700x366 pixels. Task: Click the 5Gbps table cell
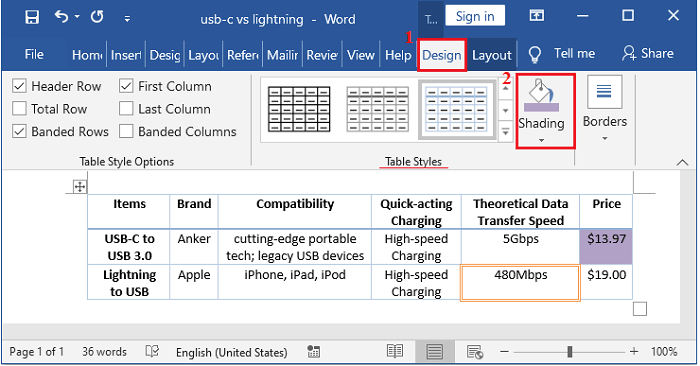point(521,247)
